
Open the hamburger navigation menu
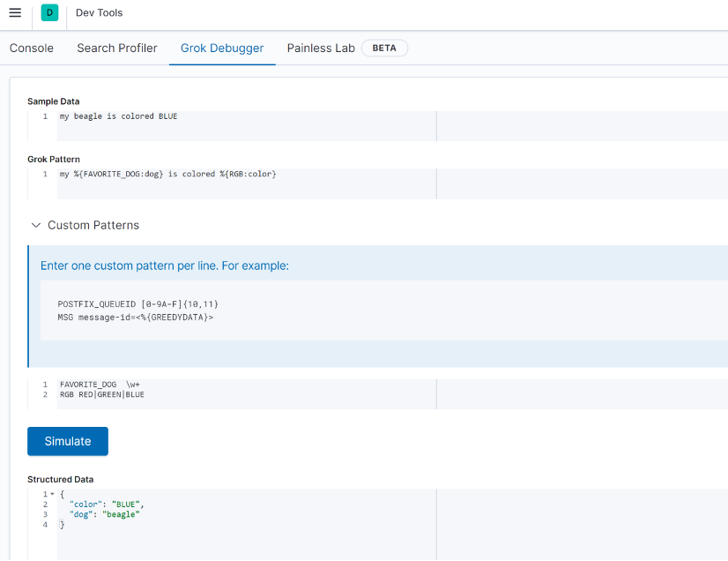tap(15, 12)
